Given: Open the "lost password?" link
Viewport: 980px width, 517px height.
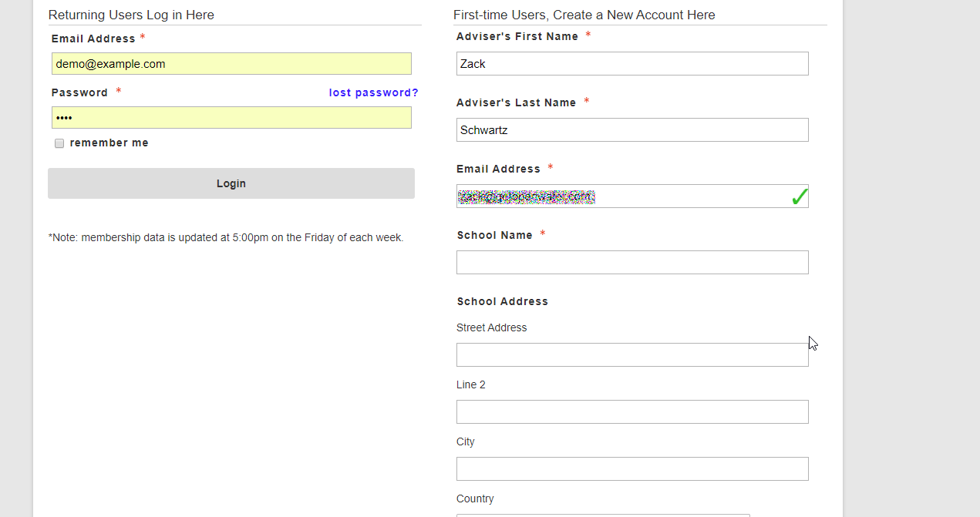Looking at the screenshot, I should tap(373, 92).
